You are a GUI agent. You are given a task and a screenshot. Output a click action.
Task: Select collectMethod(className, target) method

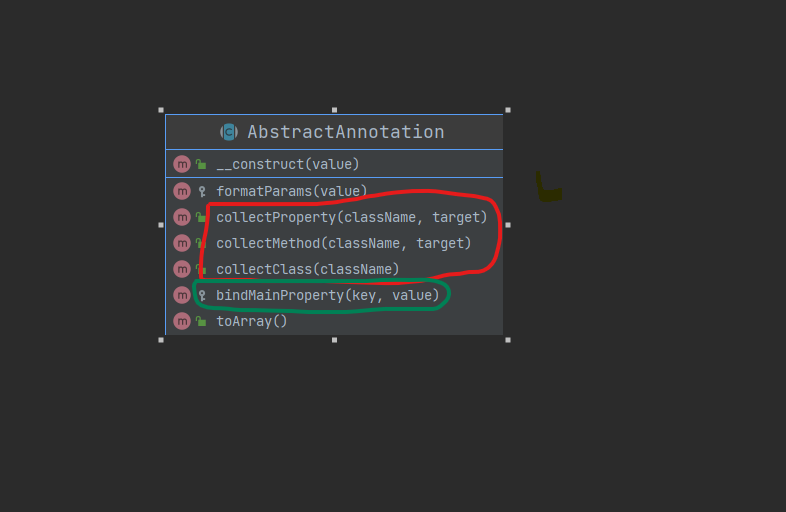(x=343, y=243)
